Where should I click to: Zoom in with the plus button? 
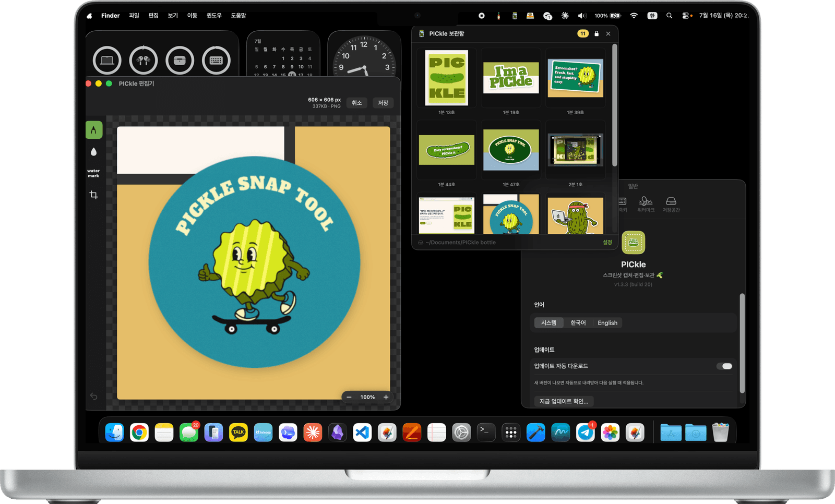[x=386, y=397]
